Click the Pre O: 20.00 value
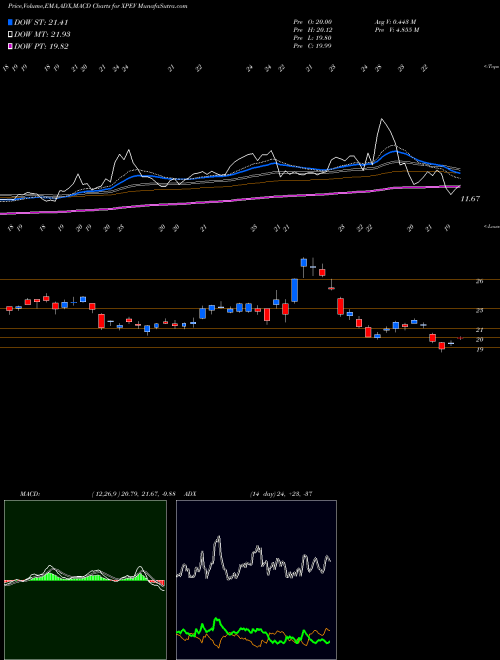Image resolution: width=500 pixels, height=660 pixels. pyautogui.click(x=312, y=22)
